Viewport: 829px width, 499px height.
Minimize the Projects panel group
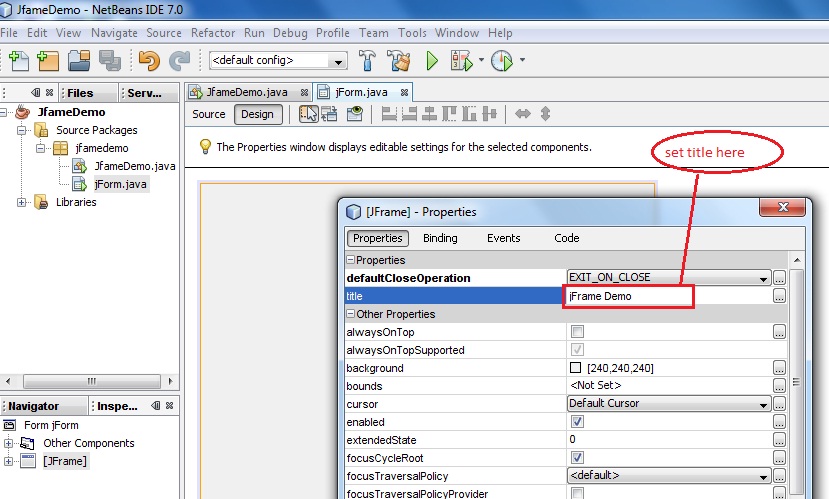click(x=35, y=93)
